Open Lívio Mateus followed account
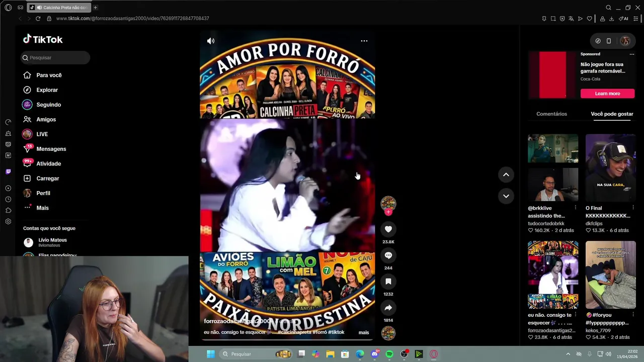Viewport: 644px width, 362px height. tap(45, 242)
